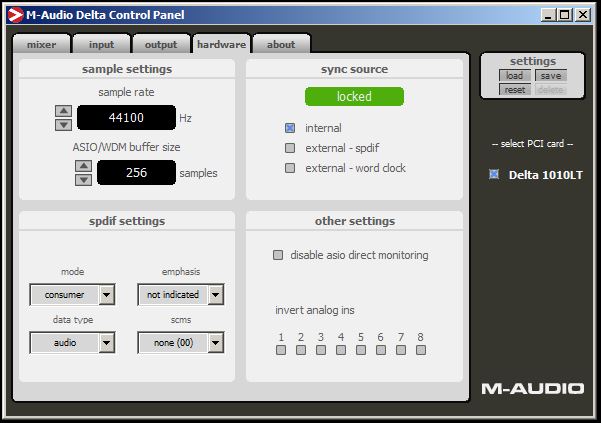Close the Delta Control Panel window
This screenshot has width=601, height=423.
[583, 15]
